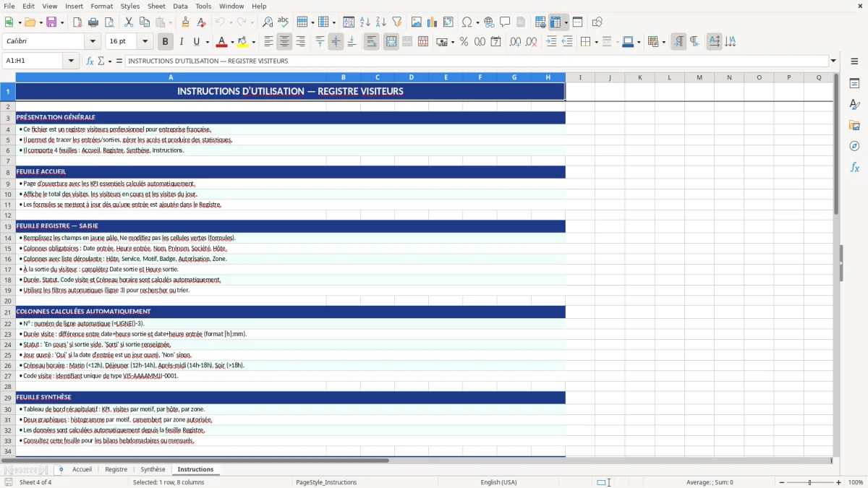
Task: Open the Sheet menu
Action: [x=156, y=6]
